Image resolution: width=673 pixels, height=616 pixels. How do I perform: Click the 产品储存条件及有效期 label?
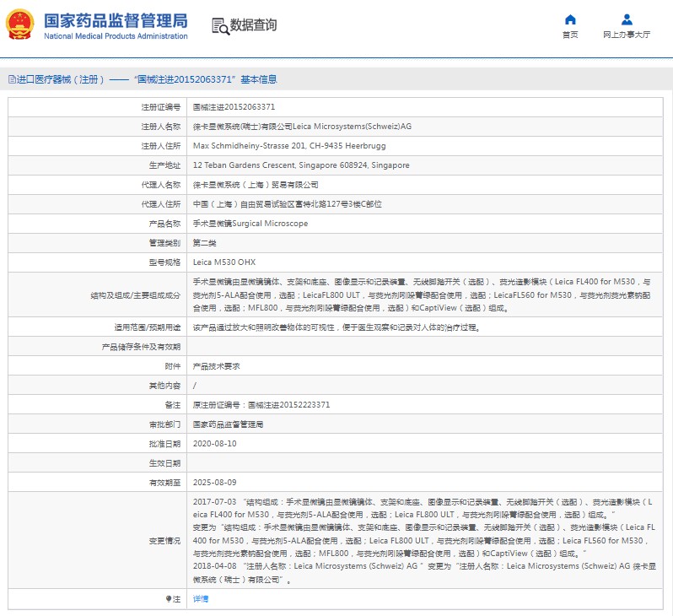[x=141, y=347]
